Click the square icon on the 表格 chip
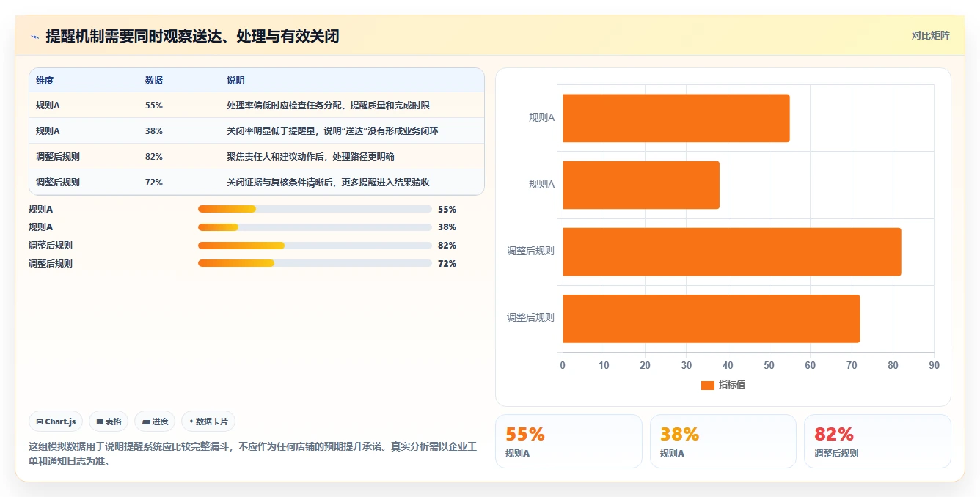 100,422
